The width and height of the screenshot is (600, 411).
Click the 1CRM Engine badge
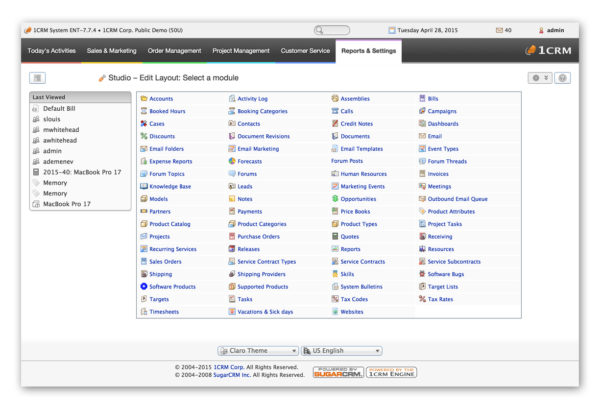(391, 372)
